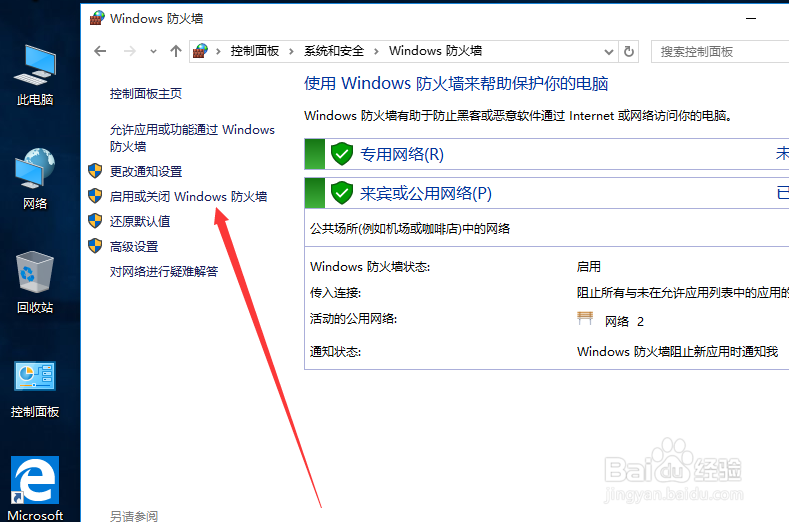
Task: Minimize the Windows 防火墙 window
Action: (751, 18)
